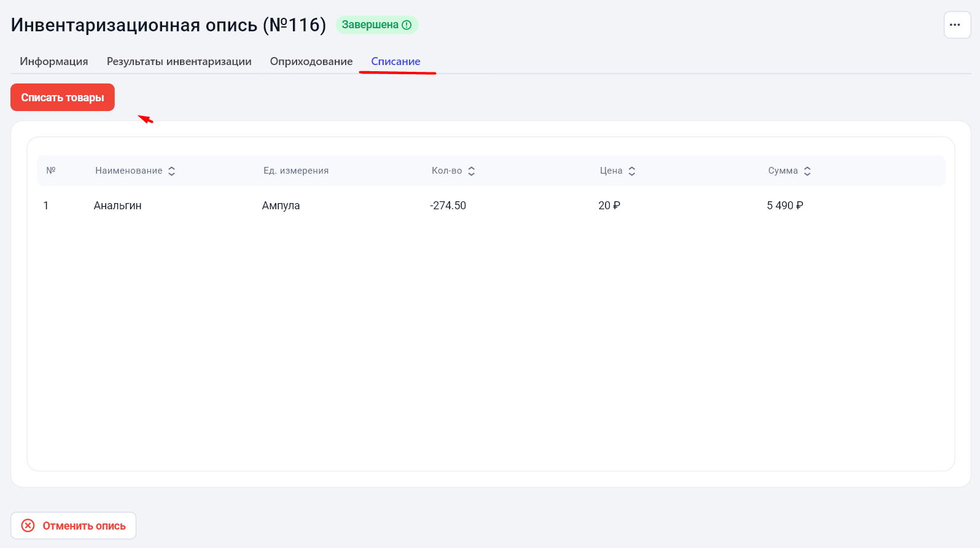
Task: Click the Наименование column header
Action: tap(129, 171)
